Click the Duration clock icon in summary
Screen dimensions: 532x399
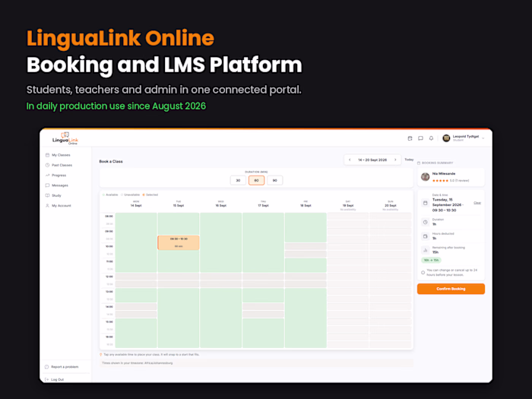(425, 222)
